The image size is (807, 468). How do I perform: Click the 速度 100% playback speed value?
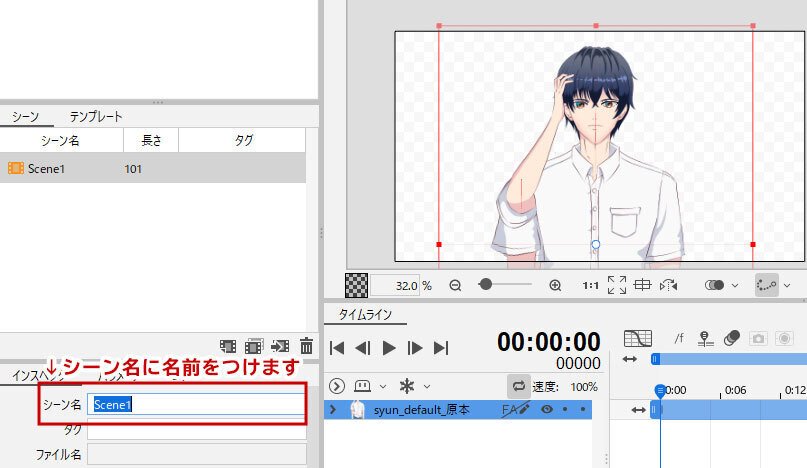[x=584, y=387]
